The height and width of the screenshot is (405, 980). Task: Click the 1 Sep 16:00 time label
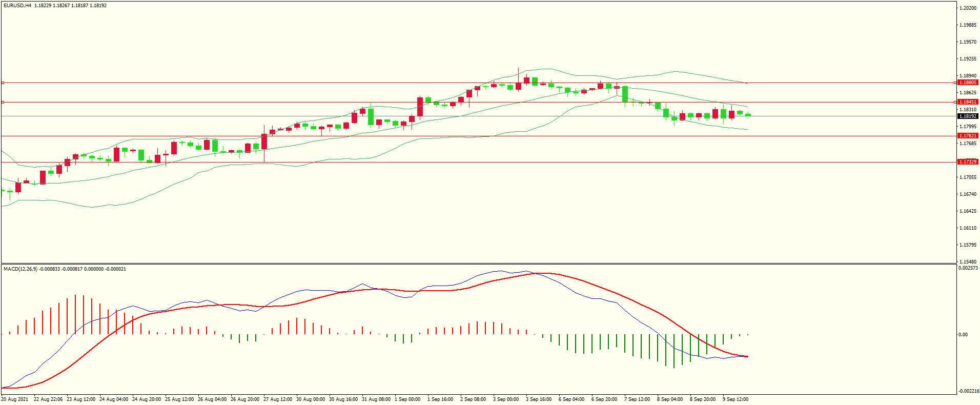click(440, 399)
